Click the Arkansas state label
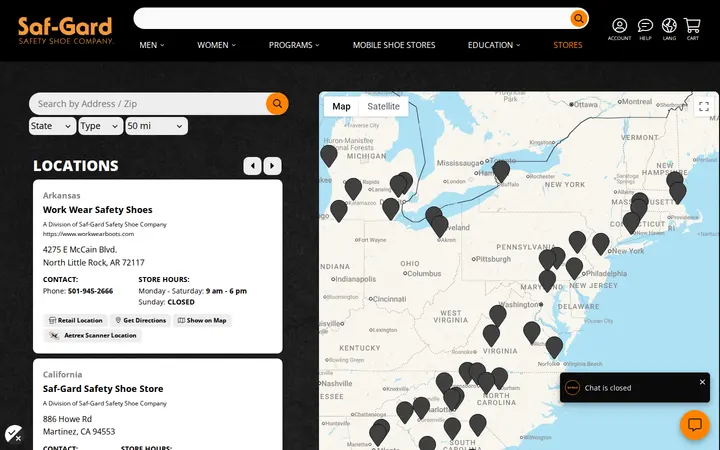 [62, 196]
